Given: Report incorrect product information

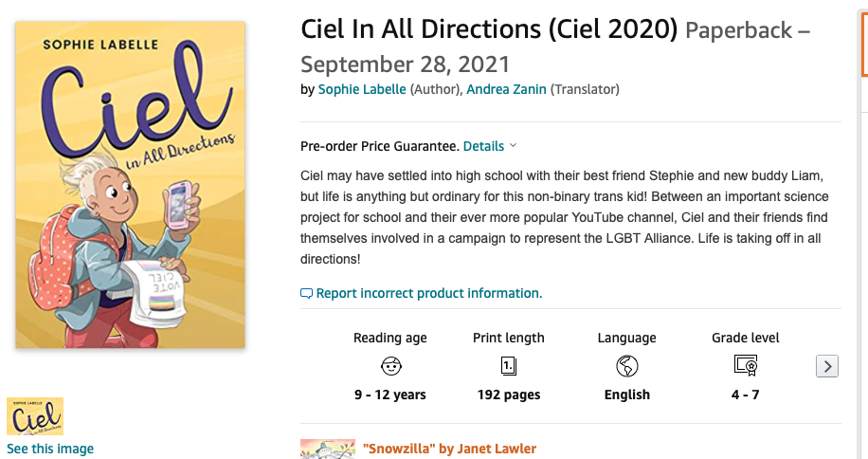Looking at the screenshot, I should click(x=429, y=293).
